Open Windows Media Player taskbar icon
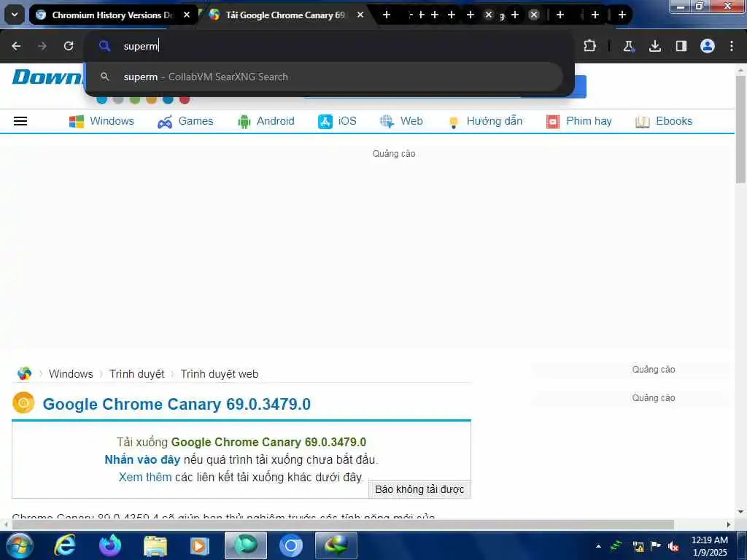 200,545
